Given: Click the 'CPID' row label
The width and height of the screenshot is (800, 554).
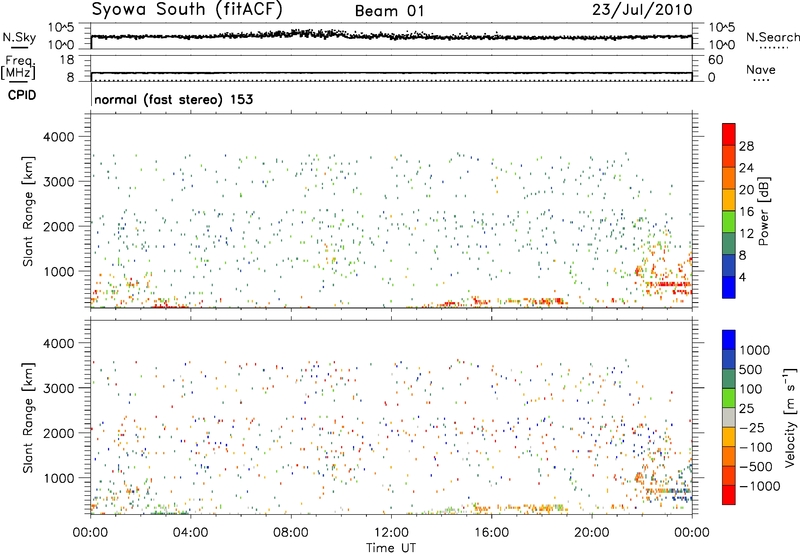Looking at the screenshot, I should [x=22, y=95].
